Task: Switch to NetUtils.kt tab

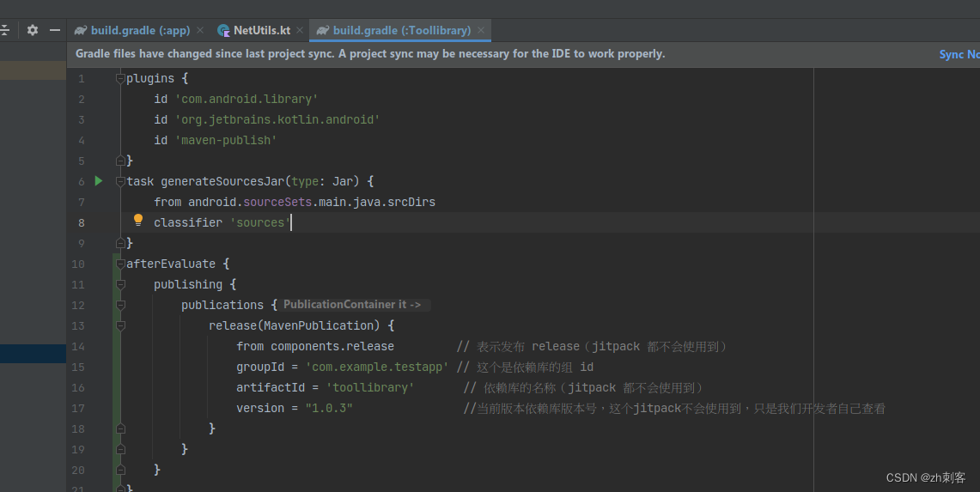Action: coord(262,30)
